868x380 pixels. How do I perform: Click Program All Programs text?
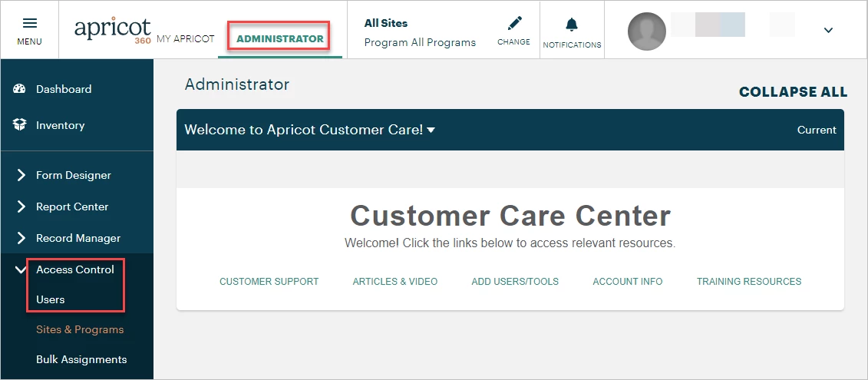pyautogui.click(x=420, y=43)
